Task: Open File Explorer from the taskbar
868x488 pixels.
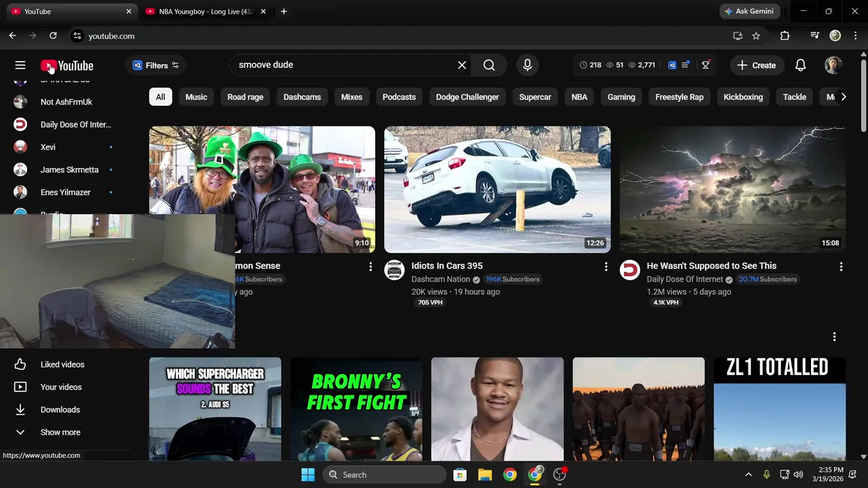Action: click(x=485, y=474)
